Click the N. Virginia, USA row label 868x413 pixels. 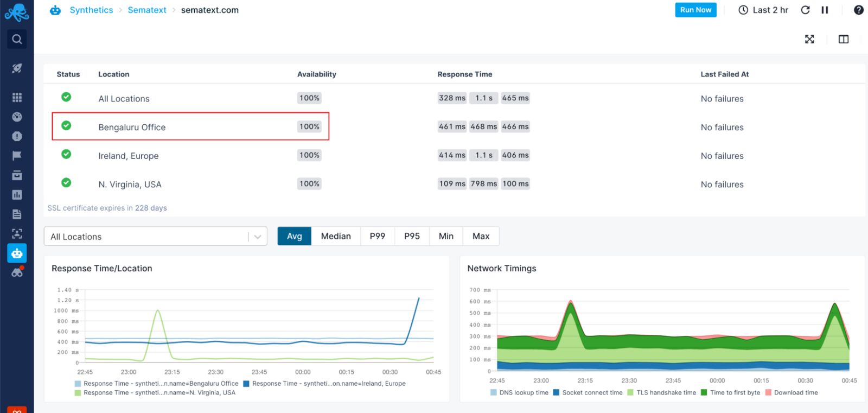point(130,185)
